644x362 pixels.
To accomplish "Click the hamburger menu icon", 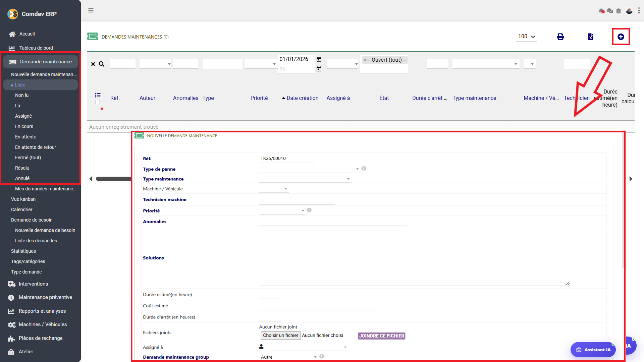I will [91, 10].
